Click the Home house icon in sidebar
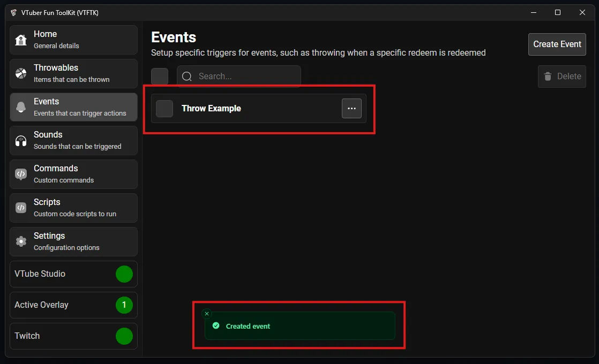 tap(21, 40)
